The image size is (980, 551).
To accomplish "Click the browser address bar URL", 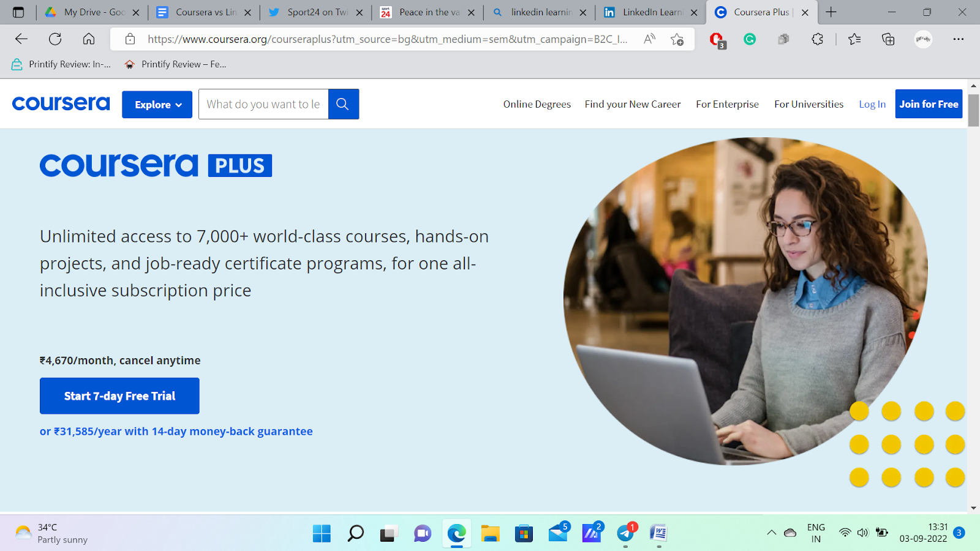I will 387,39.
